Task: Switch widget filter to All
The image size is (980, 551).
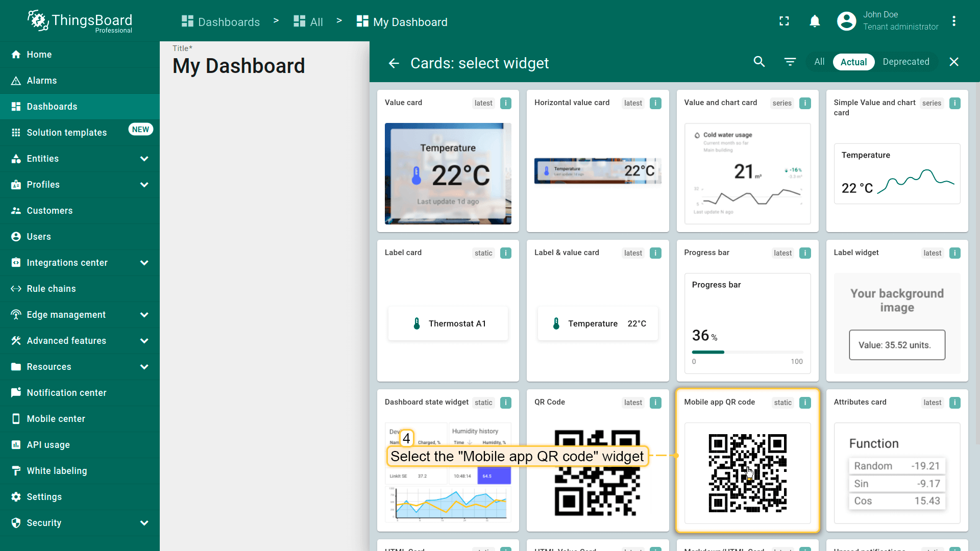Action: coord(819,62)
